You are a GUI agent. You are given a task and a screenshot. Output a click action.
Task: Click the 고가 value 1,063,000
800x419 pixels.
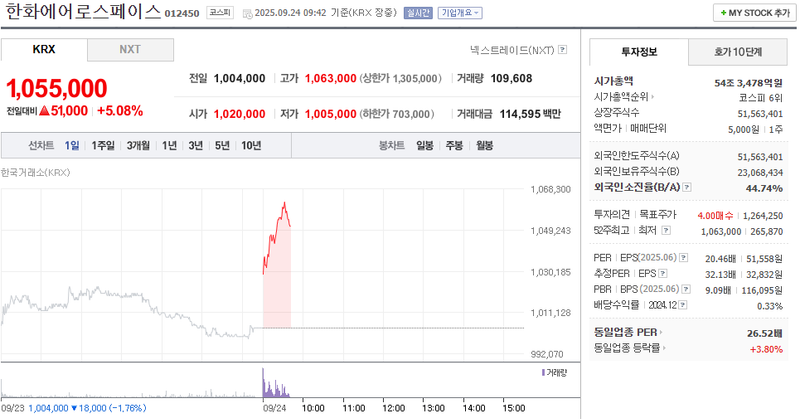(331, 78)
